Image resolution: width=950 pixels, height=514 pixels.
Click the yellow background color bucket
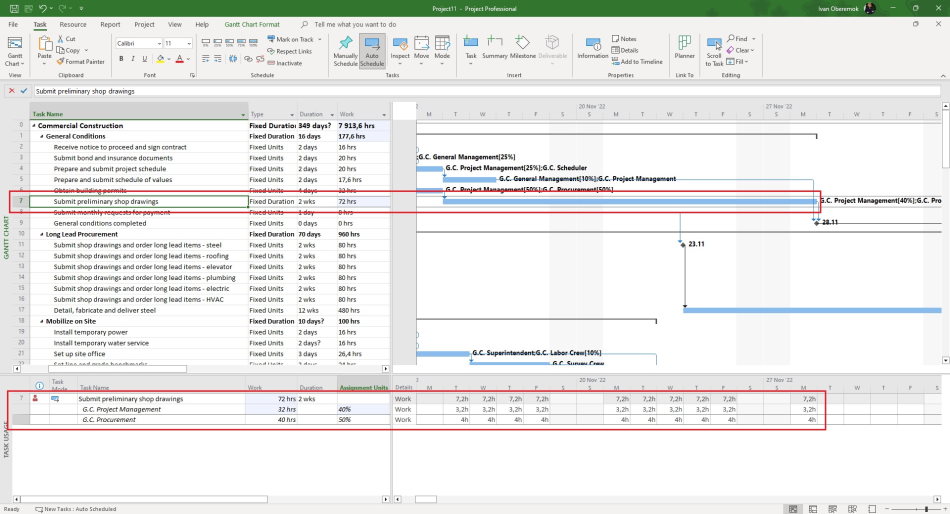coord(160,59)
